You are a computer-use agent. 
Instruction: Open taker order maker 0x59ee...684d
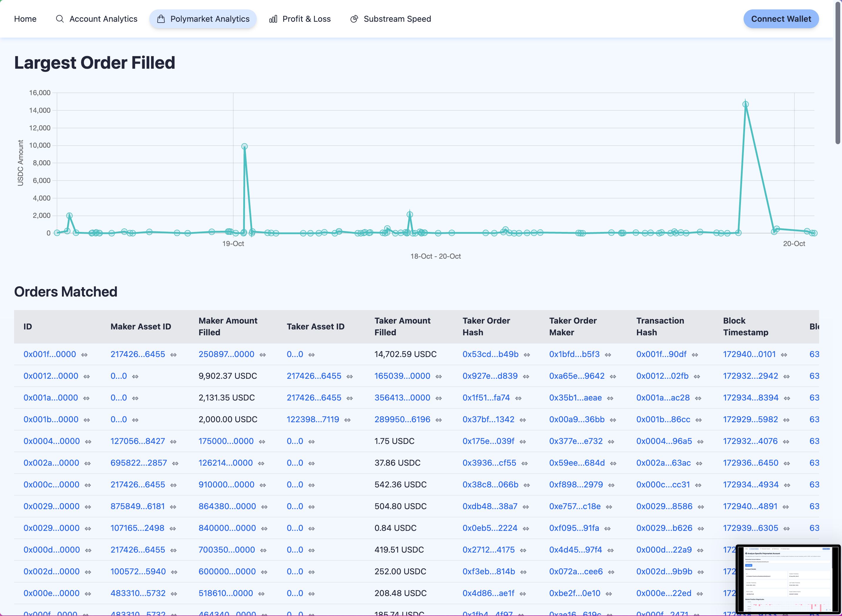point(577,463)
